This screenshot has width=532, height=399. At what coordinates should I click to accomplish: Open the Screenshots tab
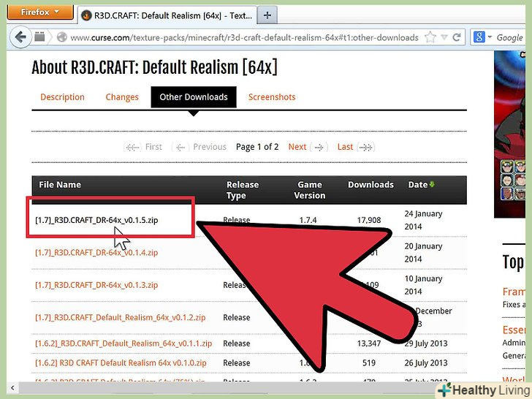(272, 97)
